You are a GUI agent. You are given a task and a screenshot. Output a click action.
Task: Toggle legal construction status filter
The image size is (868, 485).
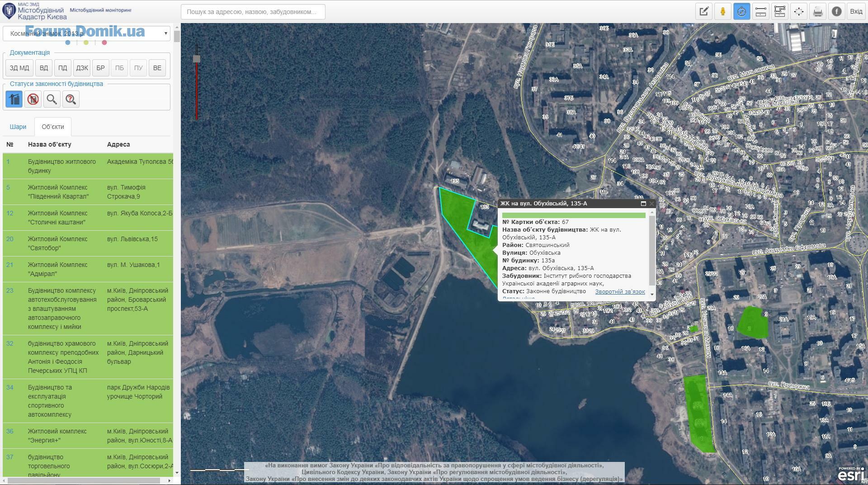pos(14,99)
